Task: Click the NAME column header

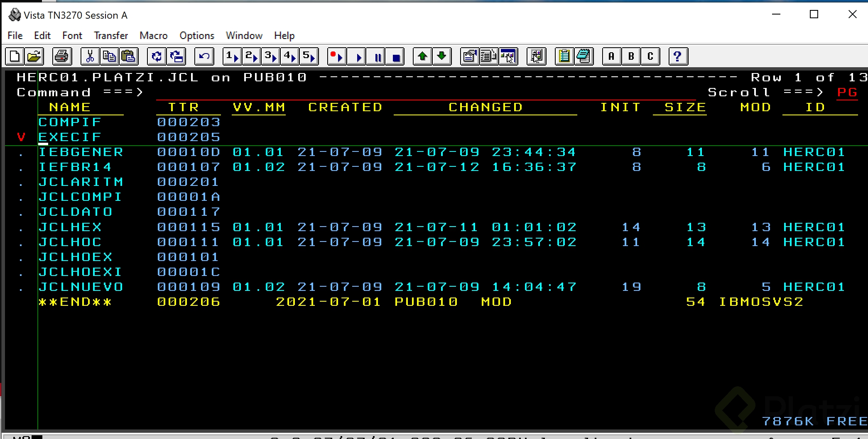Action: [70, 107]
